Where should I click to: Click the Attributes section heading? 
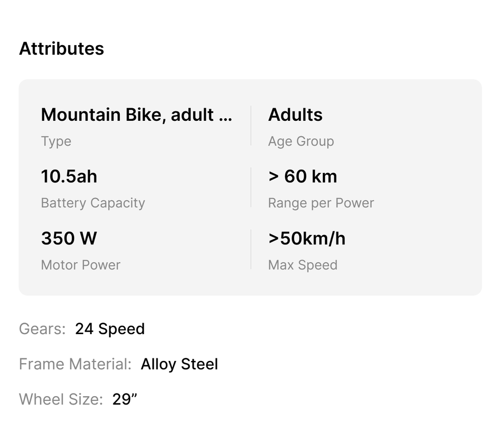61,48
